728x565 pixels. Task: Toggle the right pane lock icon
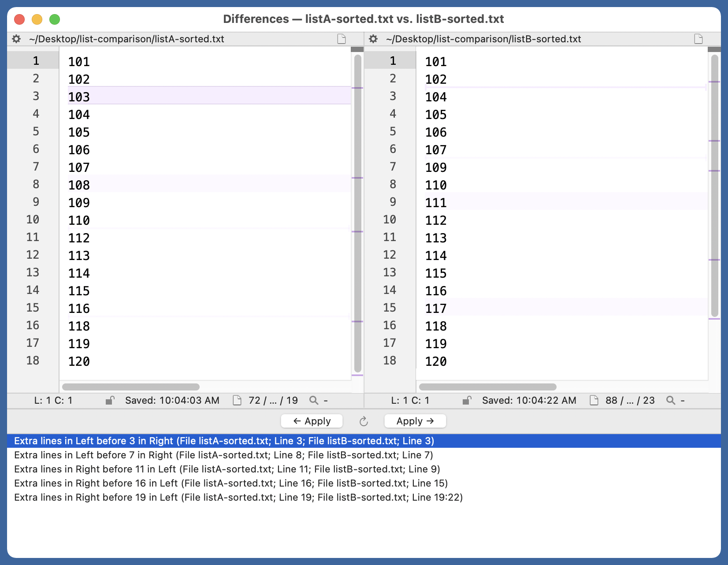(x=467, y=400)
